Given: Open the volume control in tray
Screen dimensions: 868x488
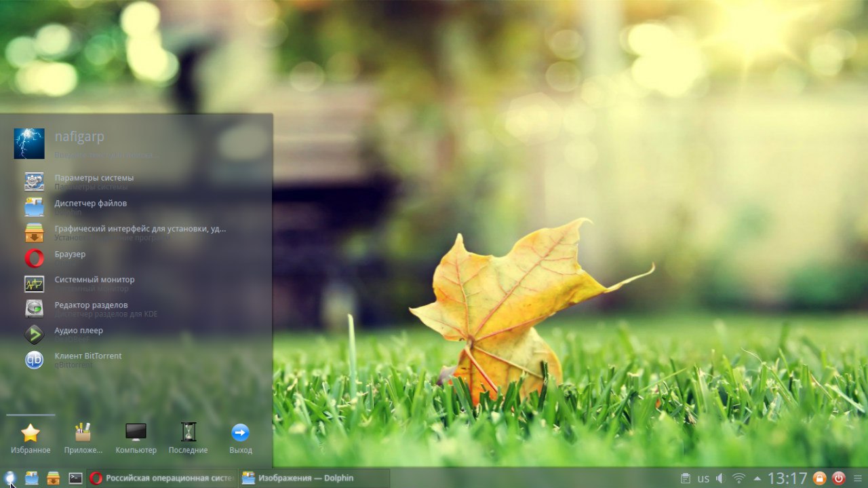Looking at the screenshot, I should coord(721,478).
